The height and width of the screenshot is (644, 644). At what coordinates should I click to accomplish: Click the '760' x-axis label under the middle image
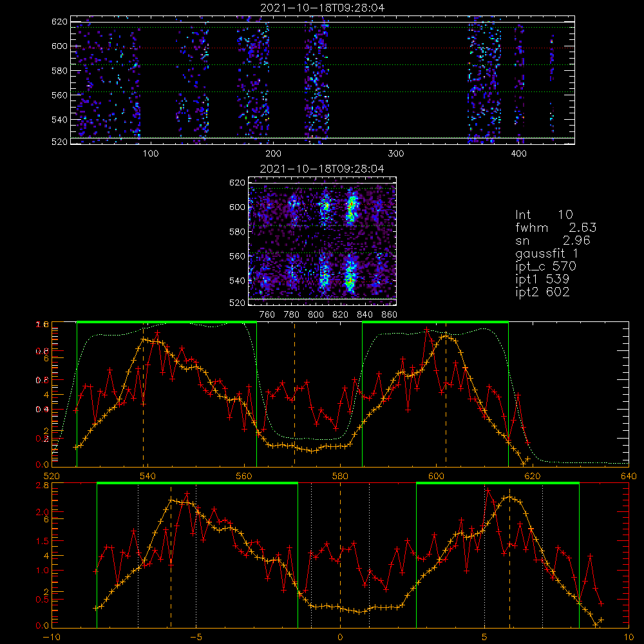(267, 315)
